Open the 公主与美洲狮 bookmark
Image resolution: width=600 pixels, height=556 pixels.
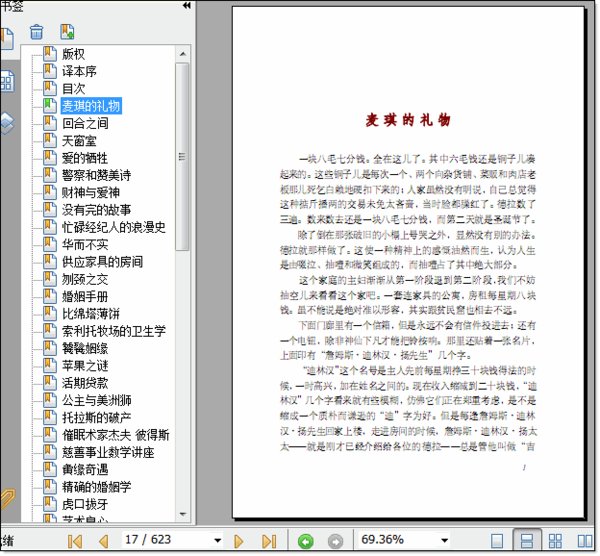coord(96,401)
